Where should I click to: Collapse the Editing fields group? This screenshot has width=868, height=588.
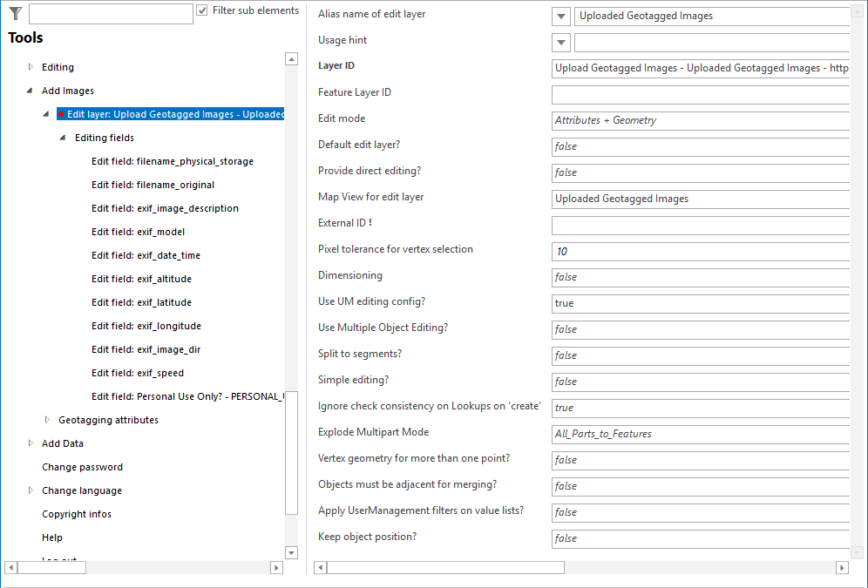point(61,138)
